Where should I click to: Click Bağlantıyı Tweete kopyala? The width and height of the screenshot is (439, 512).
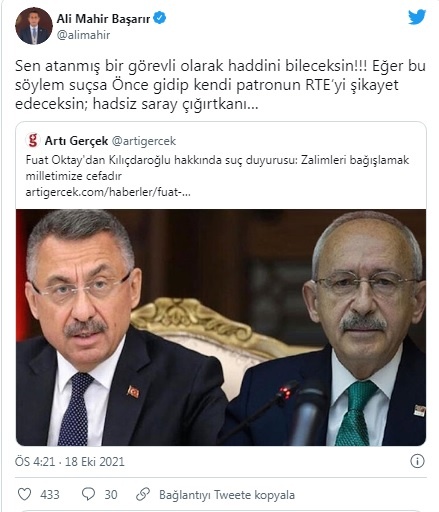click(x=227, y=495)
